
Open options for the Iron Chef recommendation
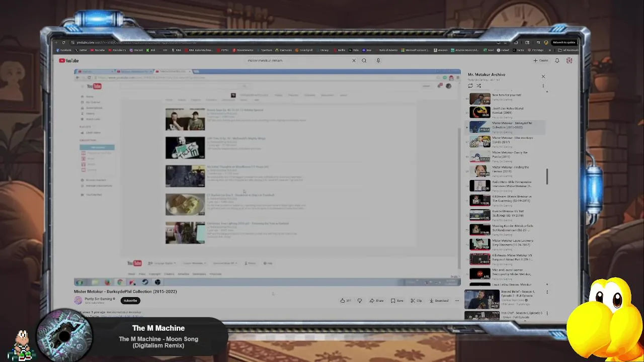point(547,313)
